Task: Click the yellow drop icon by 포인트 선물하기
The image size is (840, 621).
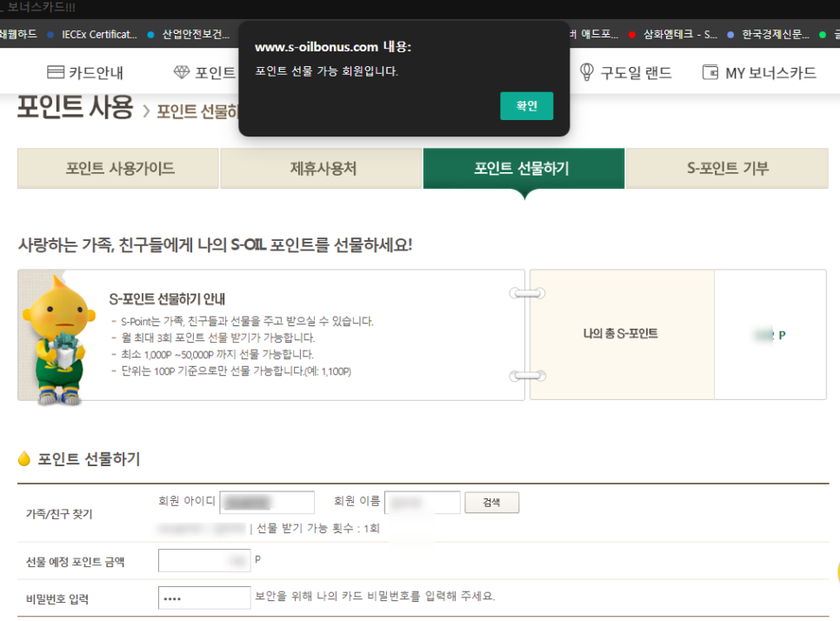Action: click(x=24, y=458)
